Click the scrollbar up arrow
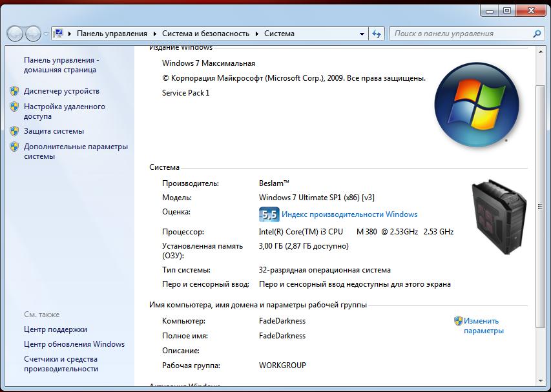The image size is (551, 392). tap(541, 52)
